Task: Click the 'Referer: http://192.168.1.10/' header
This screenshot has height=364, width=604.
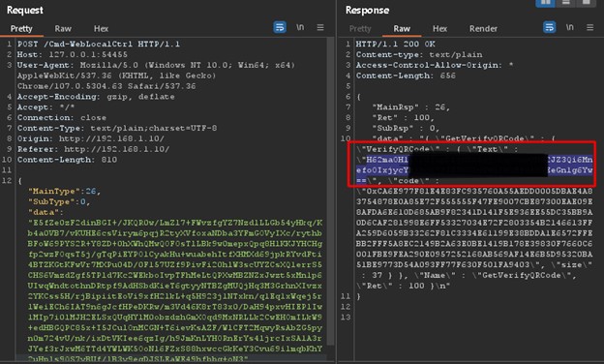Action: pyautogui.click(x=93, y=149)
